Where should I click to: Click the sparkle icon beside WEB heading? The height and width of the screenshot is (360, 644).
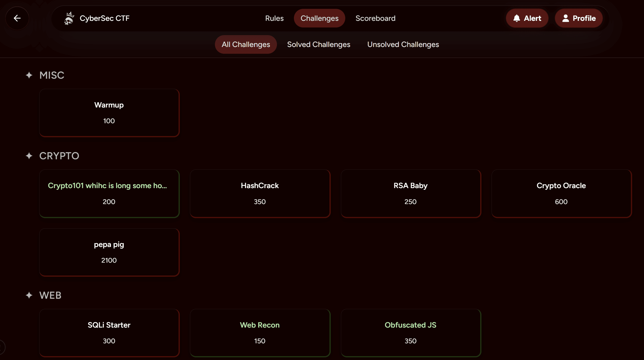tap(29, 295)
